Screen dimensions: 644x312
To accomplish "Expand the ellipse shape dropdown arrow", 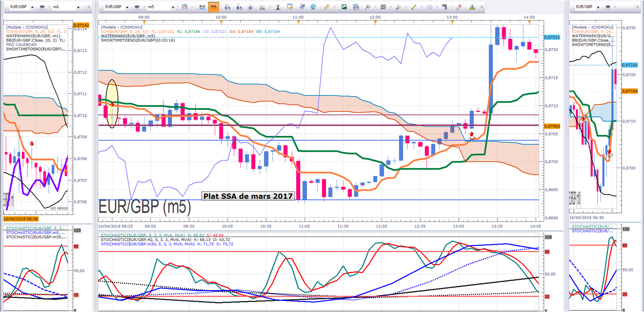I will [436, 7].
